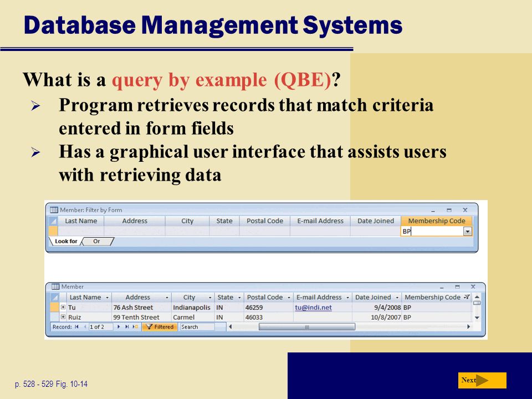Select the Tu row selector
The image size is (532, 399).
click(x=54, y=308)
